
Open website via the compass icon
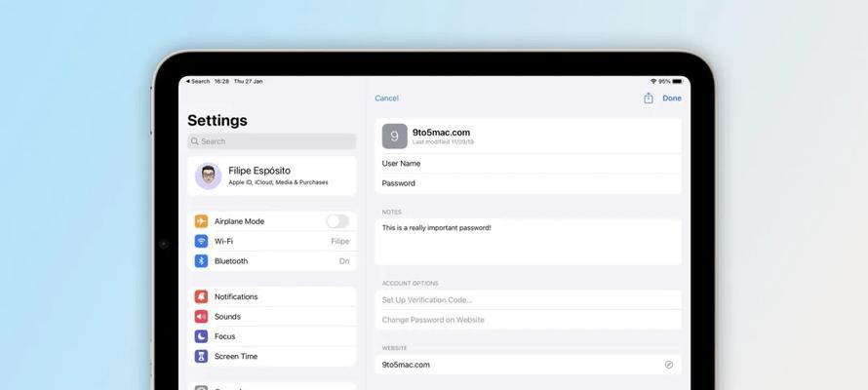tap(669, 365)
